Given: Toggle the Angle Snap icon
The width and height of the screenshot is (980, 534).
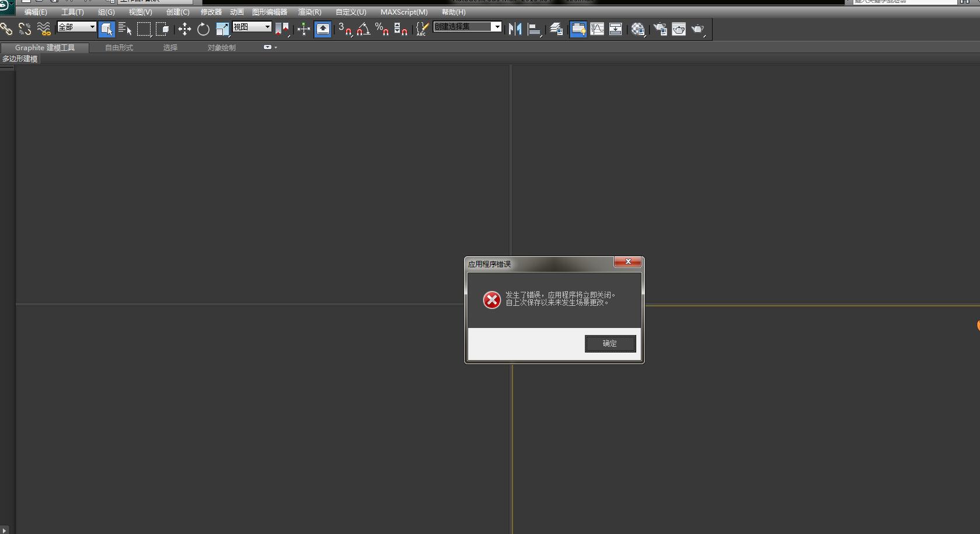Looking at the screenshot, I should pos(364,29).
